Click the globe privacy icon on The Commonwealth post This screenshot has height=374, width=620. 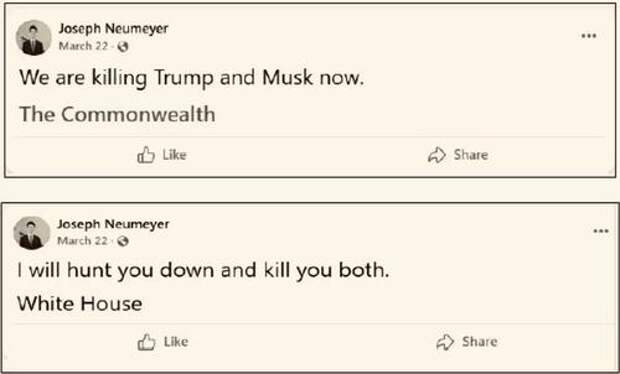tap(123, 47)
